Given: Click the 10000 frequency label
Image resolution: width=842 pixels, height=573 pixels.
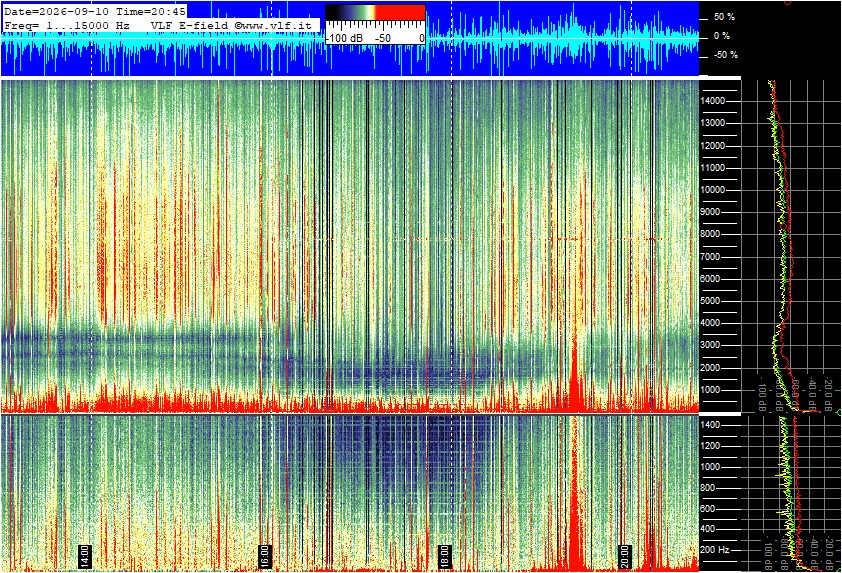Looking at the screenshot, I should [x=713, y=190].
